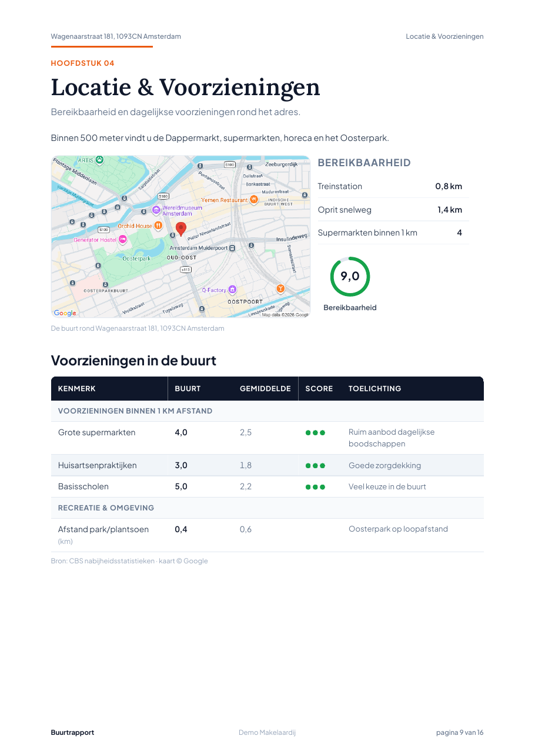Click the Afstand park/plantsoen row label
The width and height of the screenshot is (535, 756).
[x=103, y=529]
